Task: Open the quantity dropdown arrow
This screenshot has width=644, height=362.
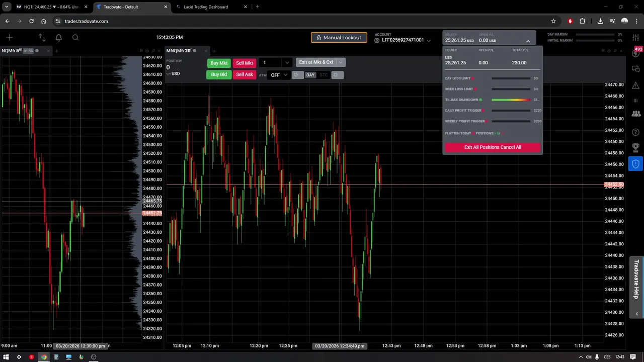Action: tap(287, 63)
